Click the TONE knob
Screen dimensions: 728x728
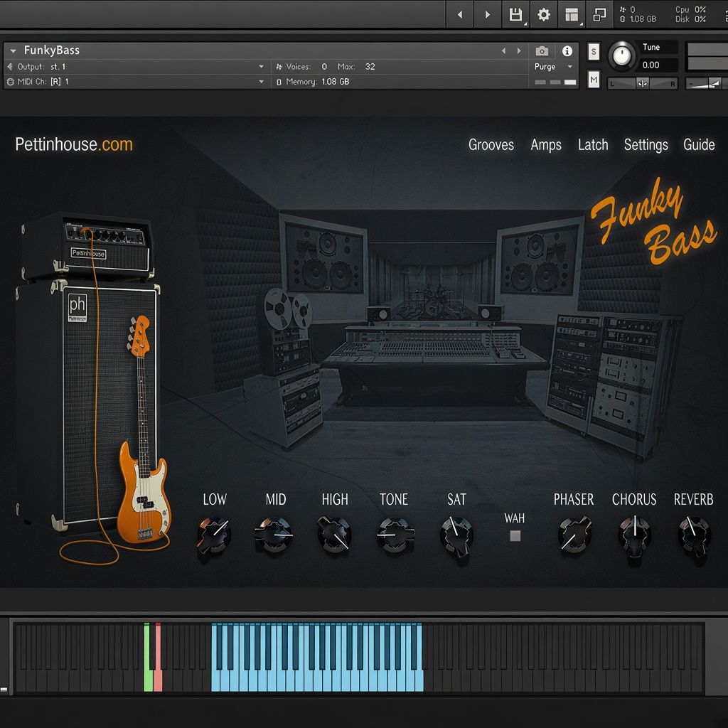(x=394, y=535)
